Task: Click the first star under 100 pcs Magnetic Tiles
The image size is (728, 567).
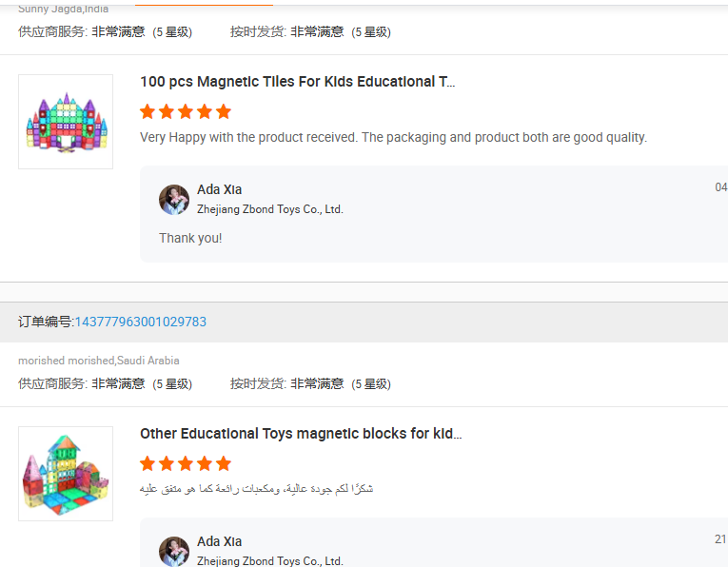Action: pyautogui.click(x=148, y=111)
